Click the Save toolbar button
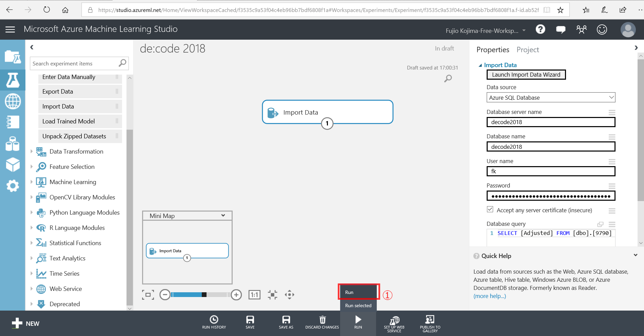This screenshot has height=336, width=644. pos(250,322)
